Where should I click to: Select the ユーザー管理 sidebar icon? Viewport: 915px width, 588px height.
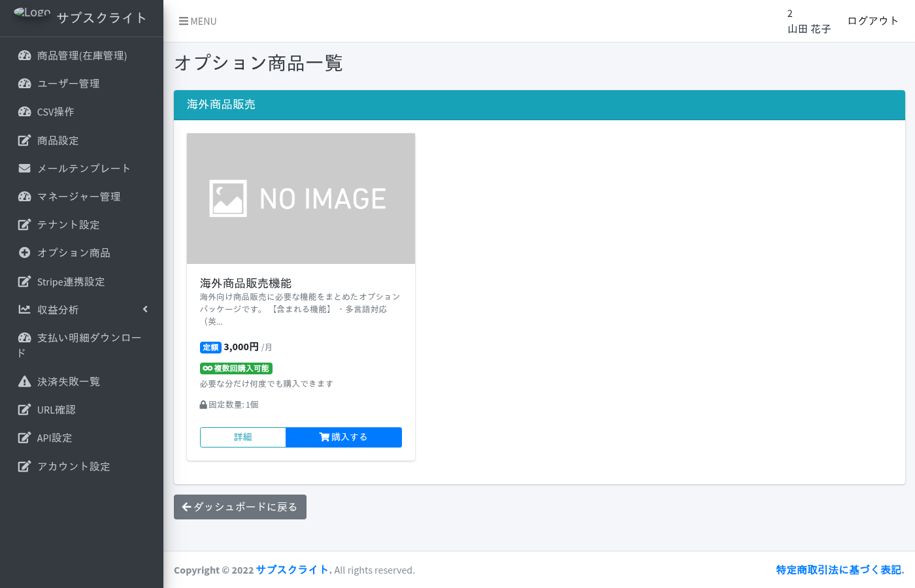24,84
